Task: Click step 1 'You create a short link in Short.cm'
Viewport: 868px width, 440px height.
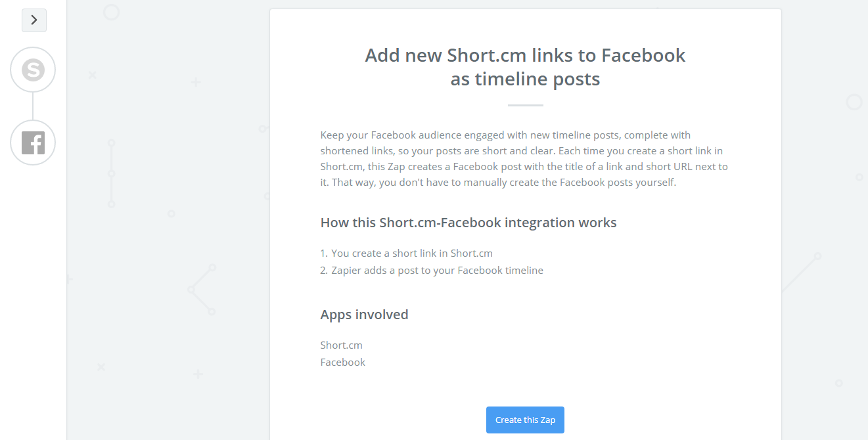Action: coord(406,253)
